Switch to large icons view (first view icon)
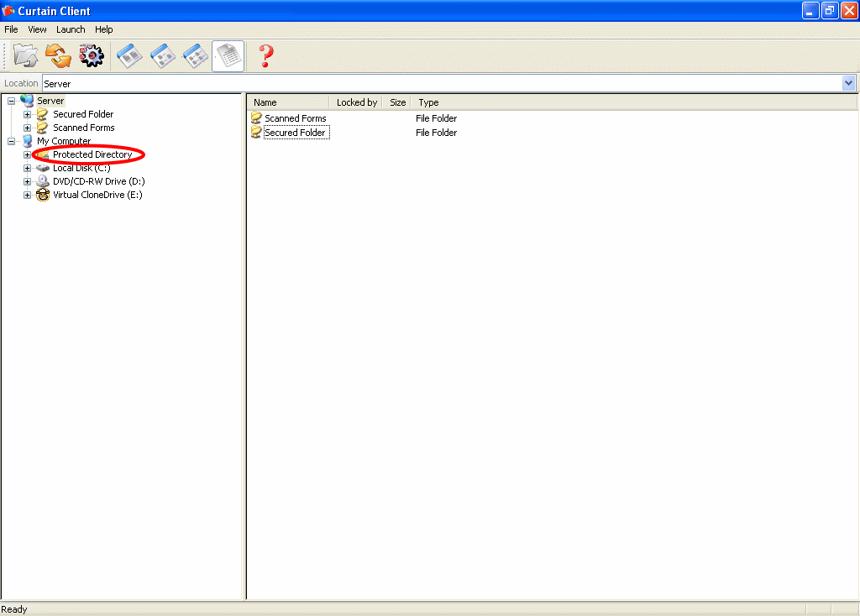Screen dimensions: 860x616 point(129,56)
